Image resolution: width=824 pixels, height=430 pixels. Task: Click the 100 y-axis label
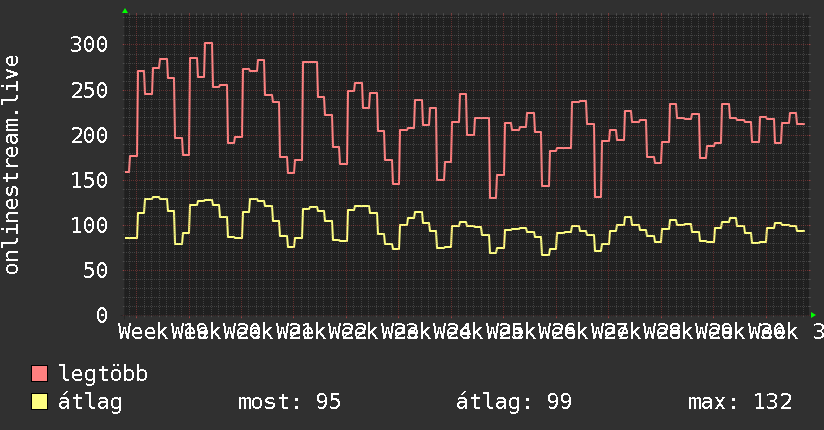pos(89,226)
